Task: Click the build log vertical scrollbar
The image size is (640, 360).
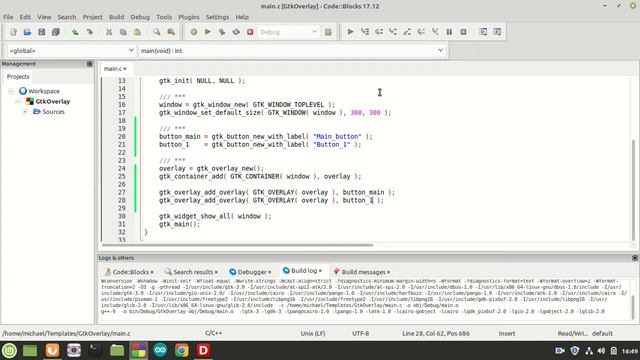Action: click(x=633, y=307)
